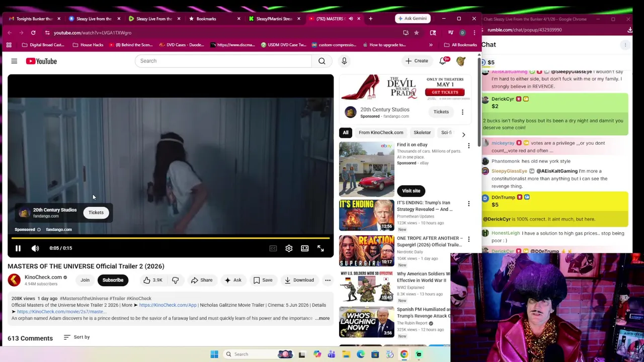Click Visit site on eBay ad
Screen dimensions: 644x362
(x=411, y=191)
